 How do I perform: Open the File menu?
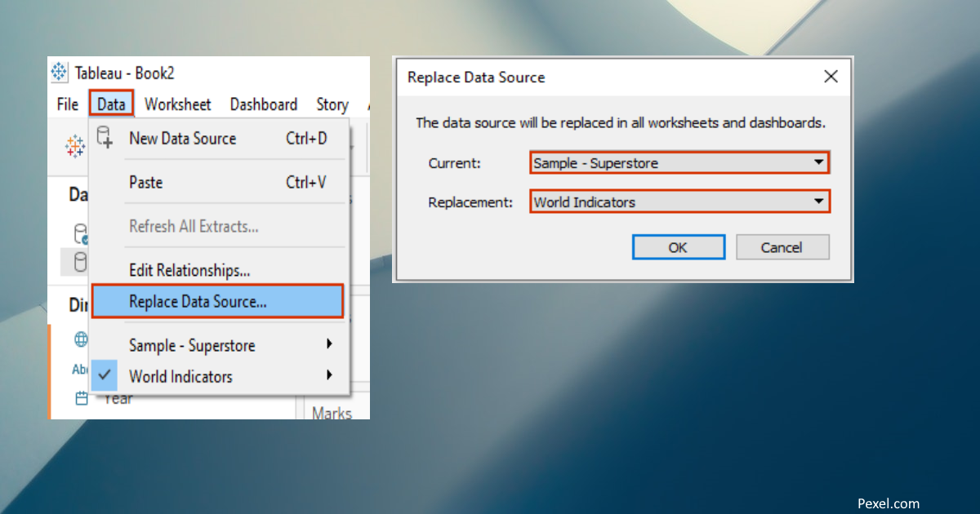tap(68, 104)
